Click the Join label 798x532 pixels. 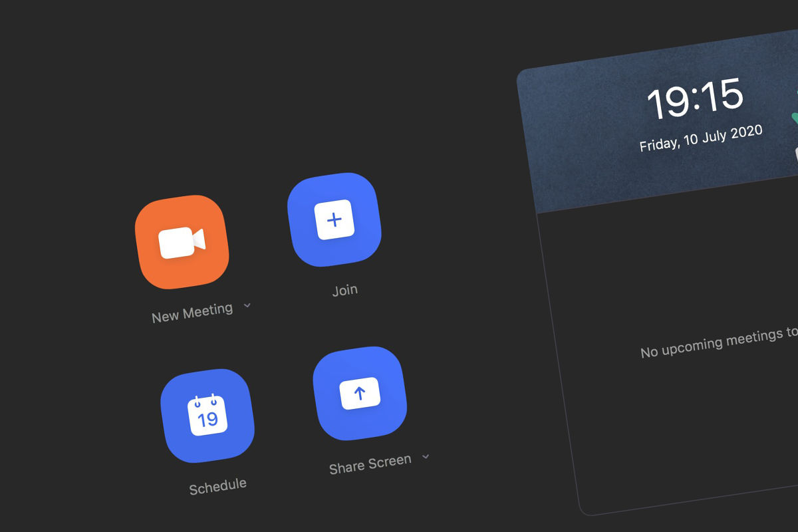click(x=345, y=290)
